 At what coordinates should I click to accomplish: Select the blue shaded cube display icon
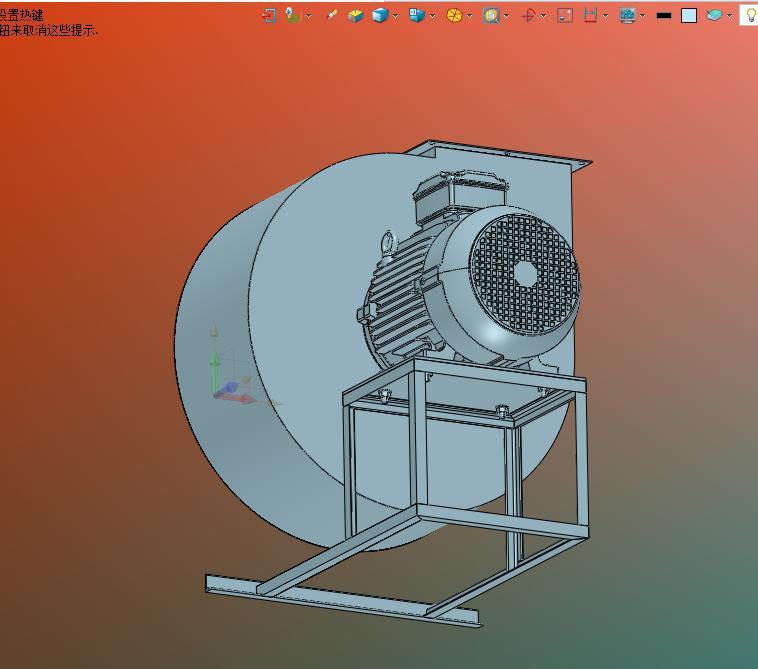click(x=380, y=15)
